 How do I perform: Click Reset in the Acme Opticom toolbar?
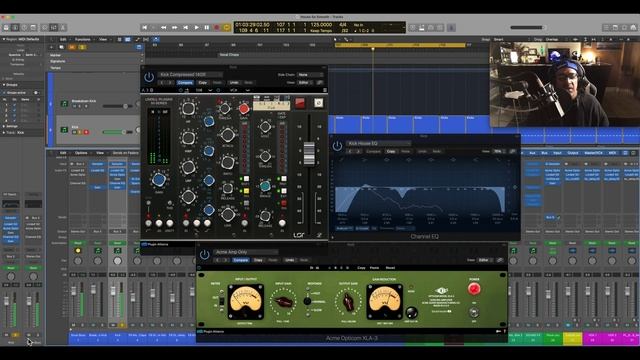click(390, 268)
